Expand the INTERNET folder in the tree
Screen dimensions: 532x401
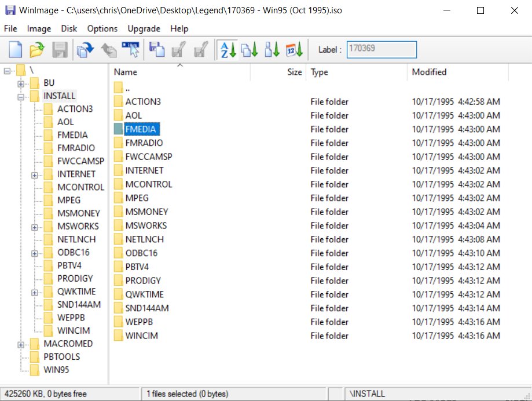(35, 175)
